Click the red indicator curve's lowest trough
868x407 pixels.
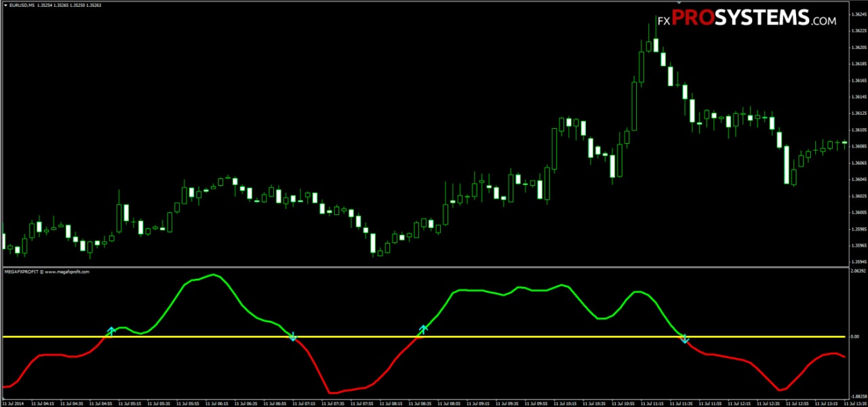[x=331, y=392]
